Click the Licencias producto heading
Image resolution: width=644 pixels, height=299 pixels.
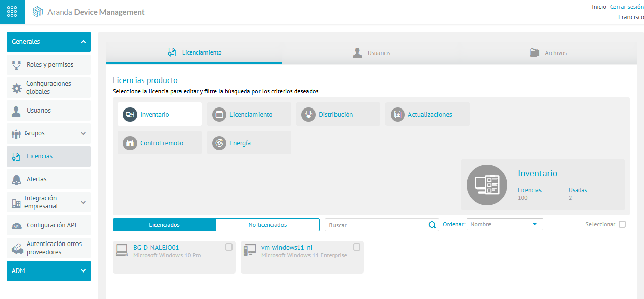[145, 80]
